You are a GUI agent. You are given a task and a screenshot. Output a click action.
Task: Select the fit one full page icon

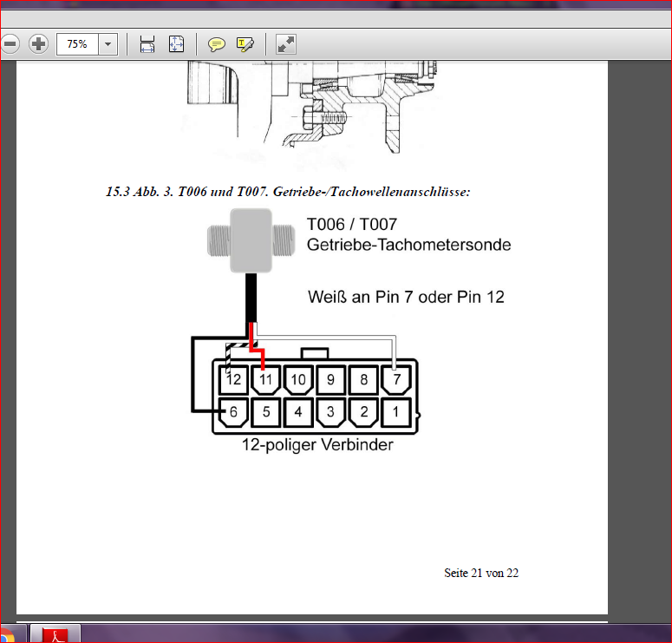176,43
